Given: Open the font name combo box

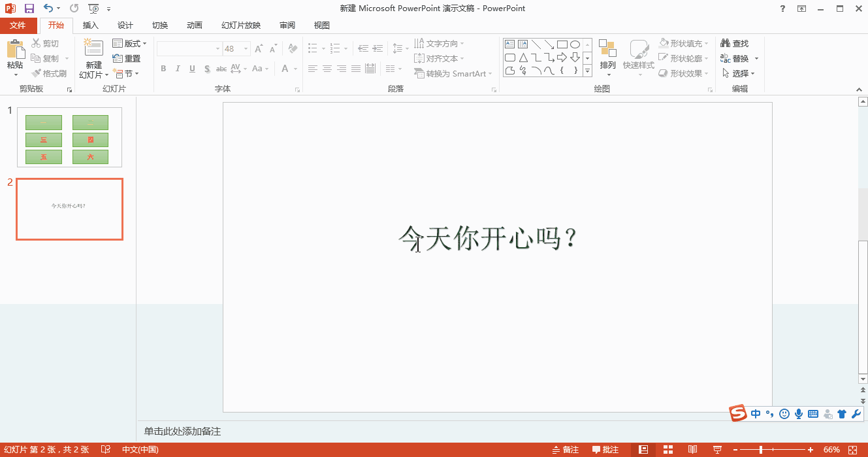Looking at the screenshot, I should (189, 49).
